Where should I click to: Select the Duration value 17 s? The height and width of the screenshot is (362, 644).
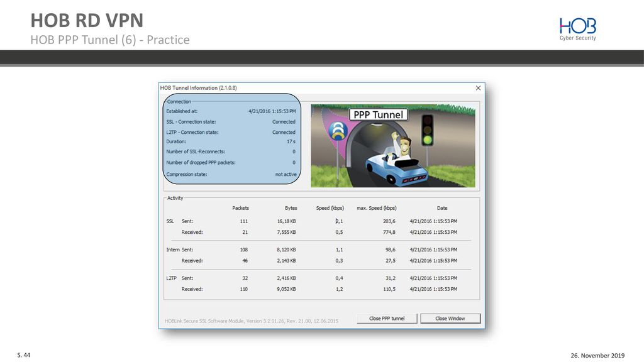pos(291,141)
